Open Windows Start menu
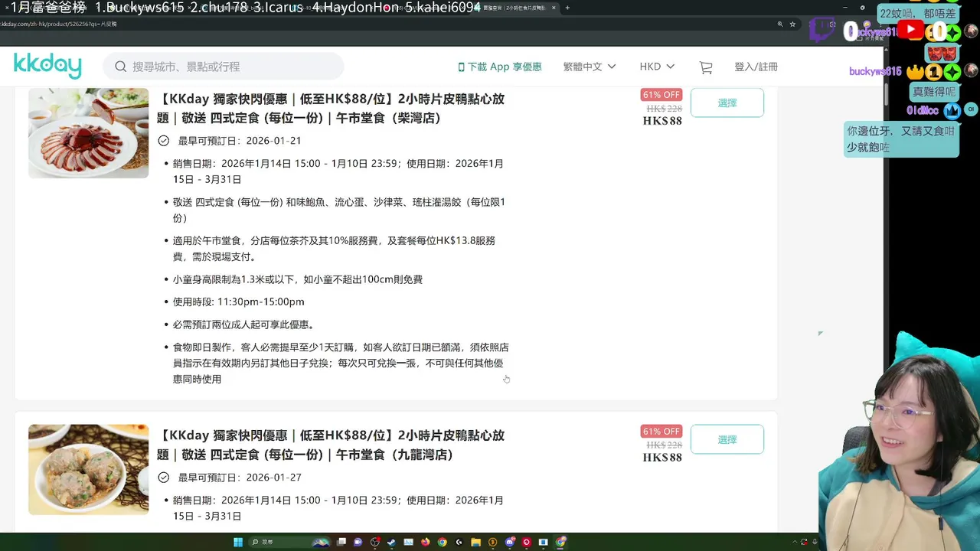 (x=238, y=542)
